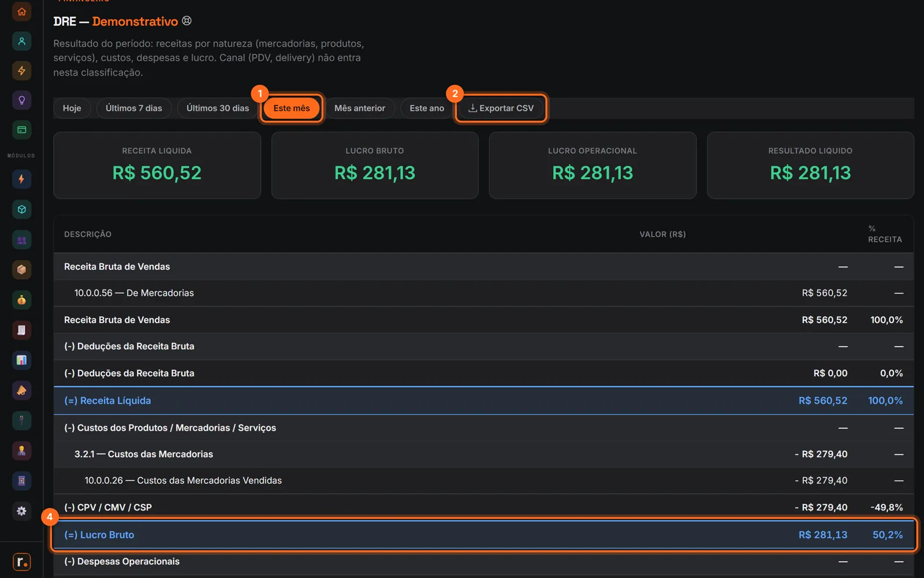
Task: Select the Este mês period filter
Action: click(x=292, y=108)
